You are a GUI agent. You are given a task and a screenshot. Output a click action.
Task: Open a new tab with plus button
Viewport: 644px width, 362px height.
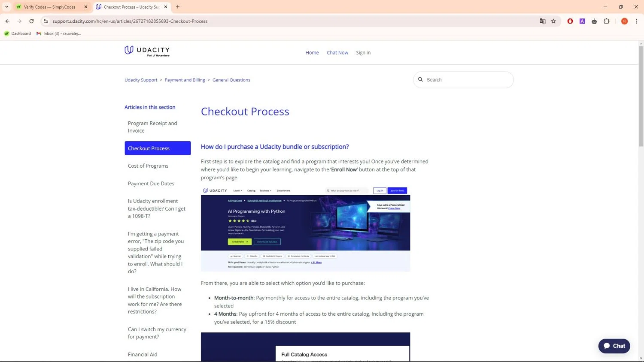[178, 7]
